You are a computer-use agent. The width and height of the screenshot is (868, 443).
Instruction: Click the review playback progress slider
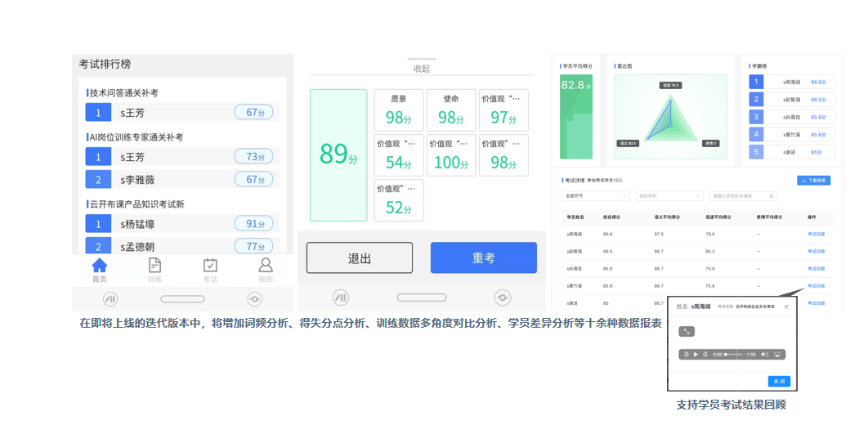733,355
